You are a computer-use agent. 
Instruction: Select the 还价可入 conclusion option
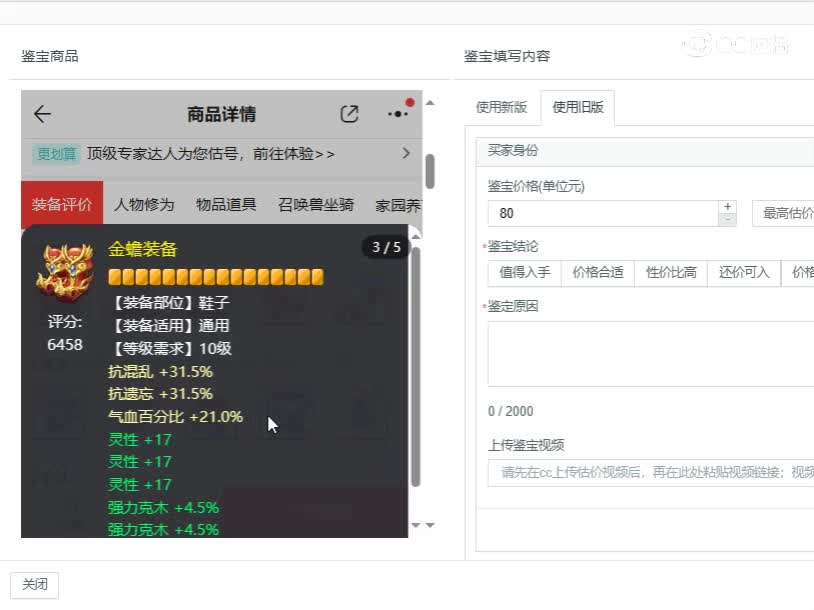(x=743, y=272)
